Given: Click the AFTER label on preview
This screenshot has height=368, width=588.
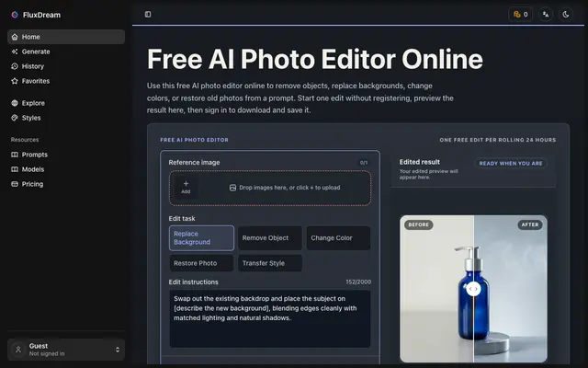Looking at the screenshot, I should pos(530,224).
